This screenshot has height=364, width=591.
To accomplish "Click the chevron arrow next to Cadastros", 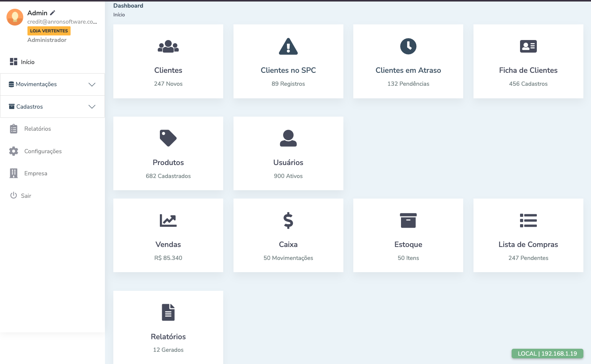I will tap(92, 107).
